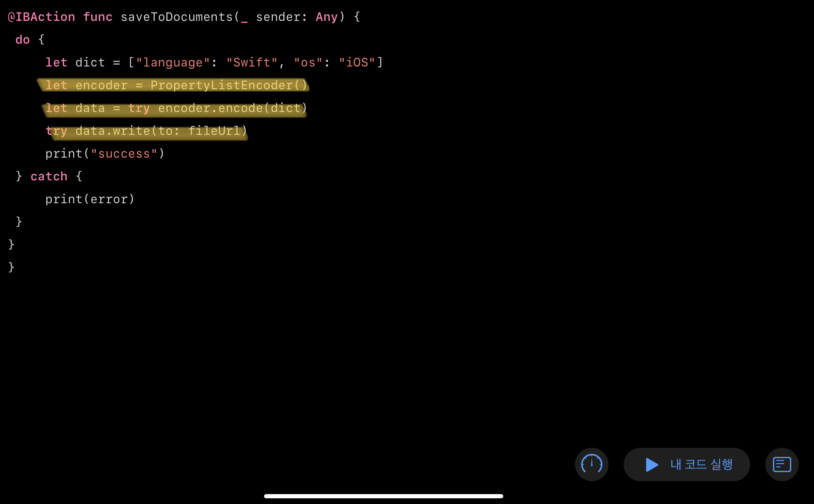Screen dimensions: 814x504
Task: Open the console output panel icon
Action: [x=782, y=465]
